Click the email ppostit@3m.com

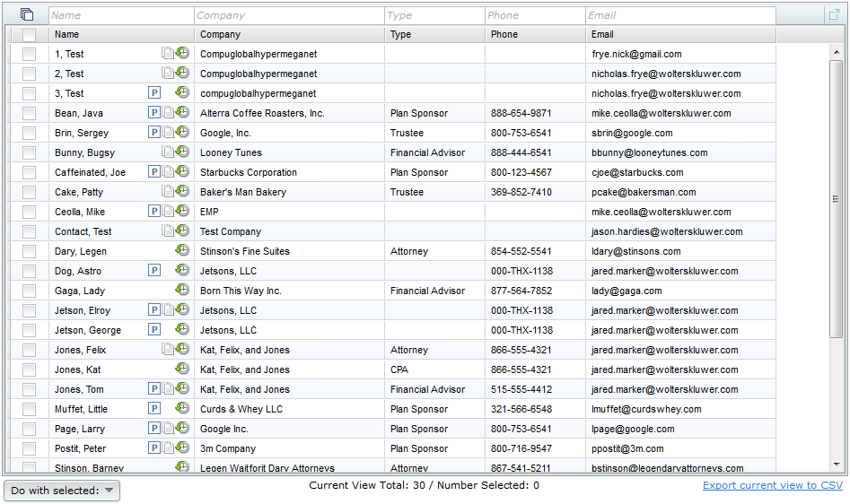(x=627, y=448)
